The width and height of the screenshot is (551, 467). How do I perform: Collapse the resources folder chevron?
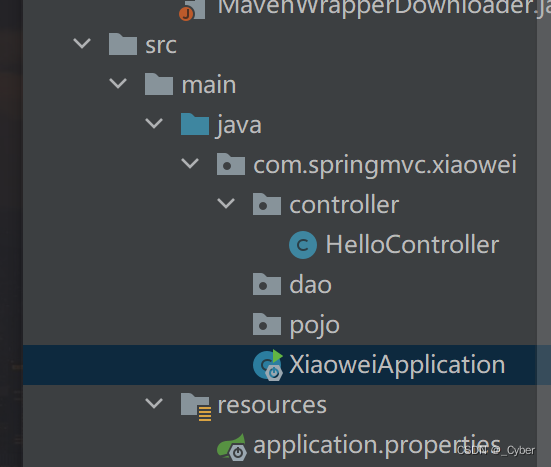tap(154, 404)
